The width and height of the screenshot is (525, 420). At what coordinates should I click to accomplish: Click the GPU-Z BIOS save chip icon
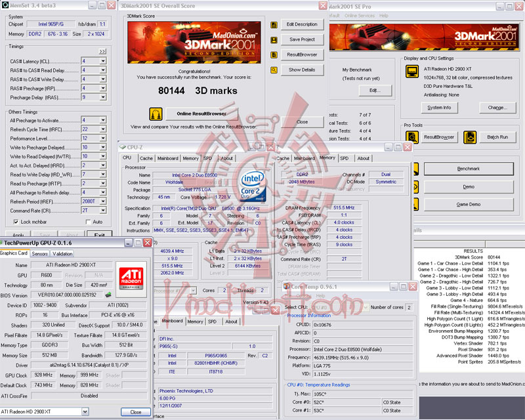[x=108, y=295]
